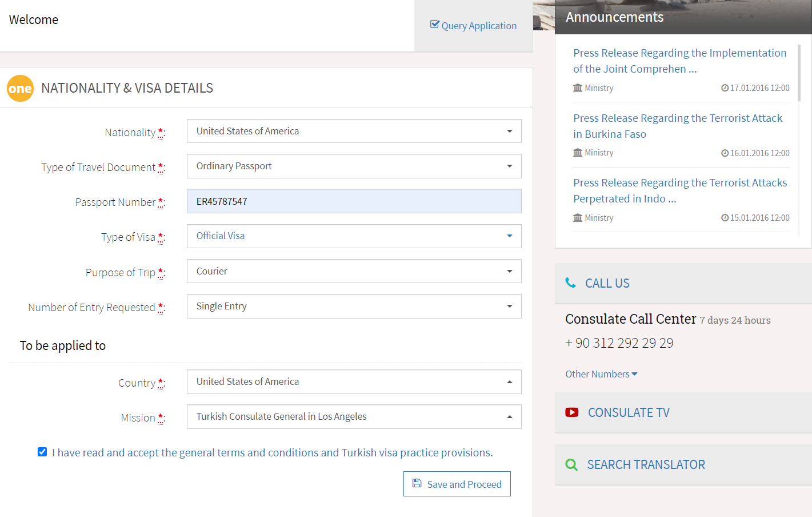812x517 pixels.
Task: Open the Type of Travel Document dropdown
Action: pyautogui.click(x=354, y=166)
